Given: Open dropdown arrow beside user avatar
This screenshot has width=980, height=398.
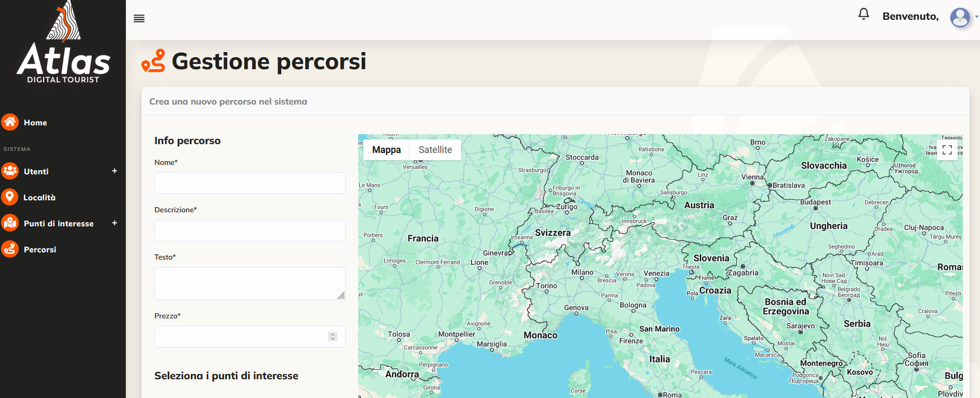Looking at the screenshot, I should (x=976, y=17).
